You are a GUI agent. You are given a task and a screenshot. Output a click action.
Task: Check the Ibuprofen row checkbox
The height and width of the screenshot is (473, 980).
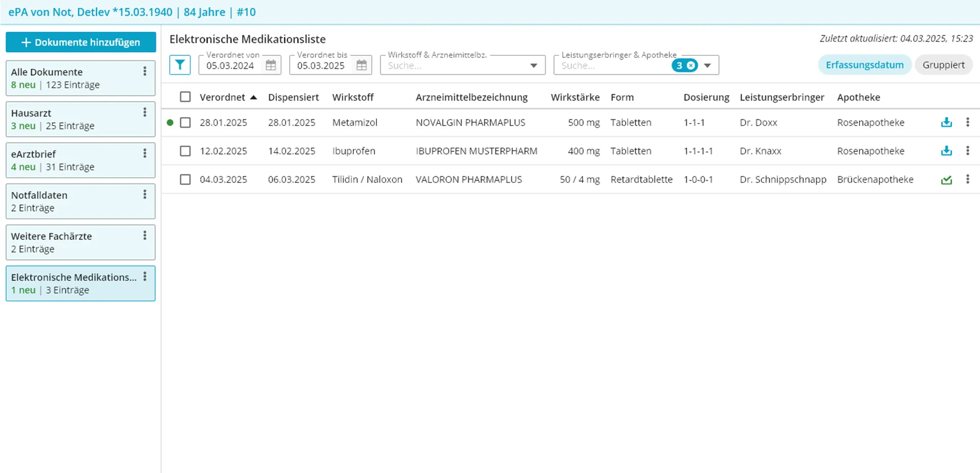click(185, 151)
